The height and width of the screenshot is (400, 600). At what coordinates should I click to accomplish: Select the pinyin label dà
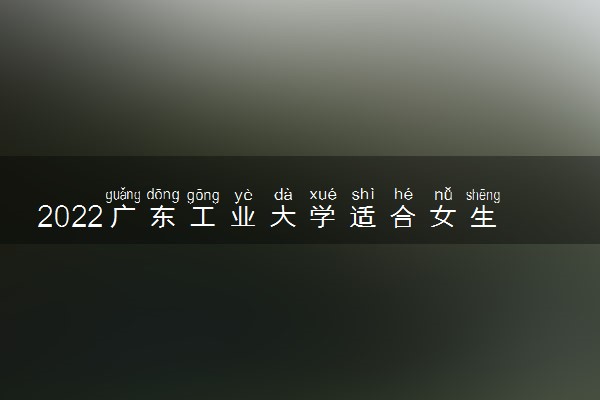pos(283,194)
